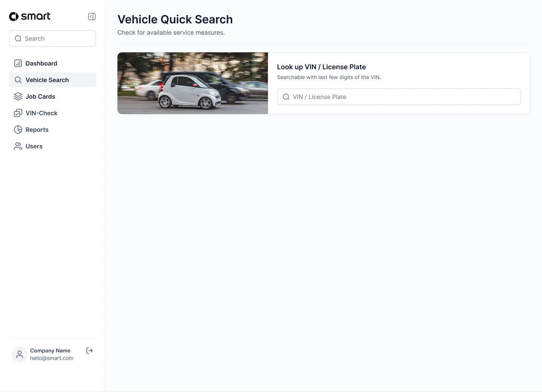The image size is (542, 392).
Task: Click the magnifier icon in VIN field
Action: pyautogui.click(x=286, y=97)
